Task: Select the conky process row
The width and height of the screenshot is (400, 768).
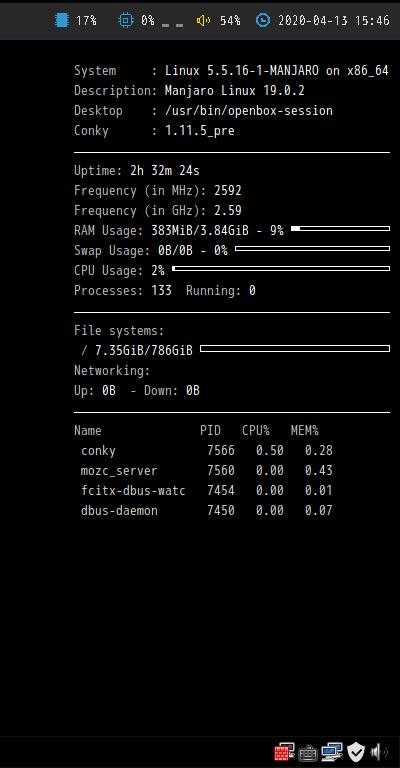Action: point(207,451)
